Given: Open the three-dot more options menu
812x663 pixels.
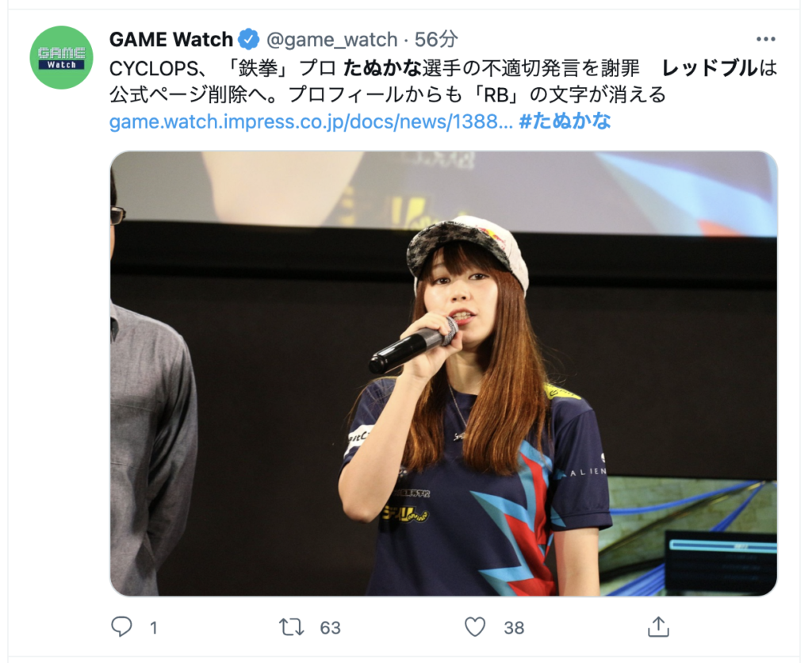Looking at the screenshot, I should pos(765,40).
